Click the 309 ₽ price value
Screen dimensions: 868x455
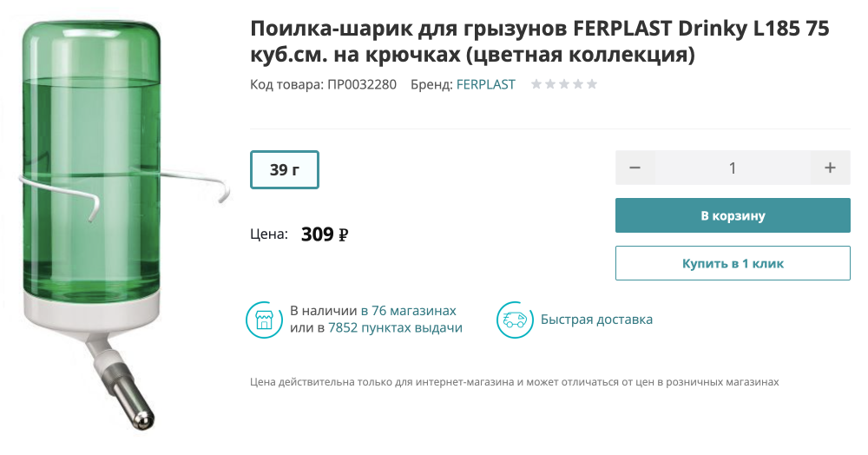pos(325,234)
